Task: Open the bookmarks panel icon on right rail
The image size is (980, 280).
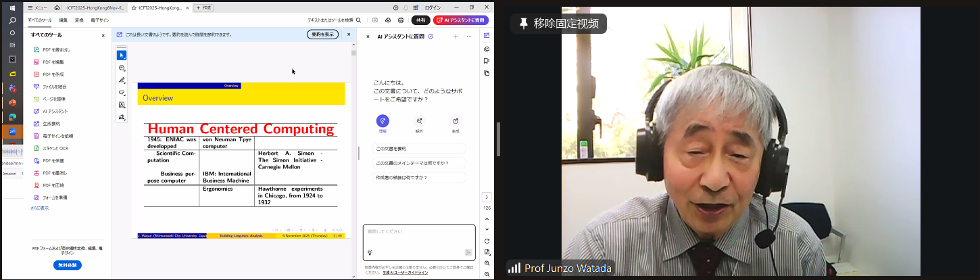Action: 487,61
